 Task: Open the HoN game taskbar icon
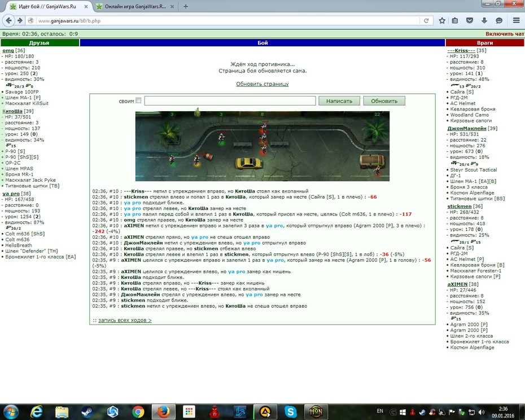[316, 412]
